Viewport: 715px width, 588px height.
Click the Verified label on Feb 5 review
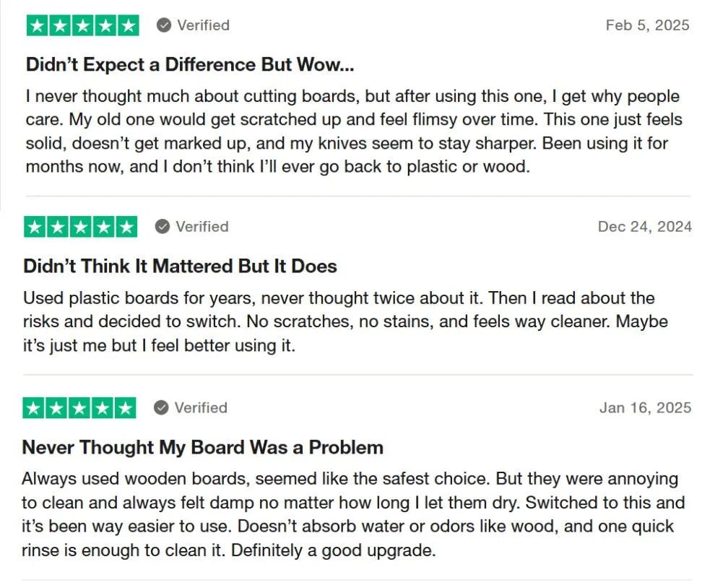click(204, 25)
